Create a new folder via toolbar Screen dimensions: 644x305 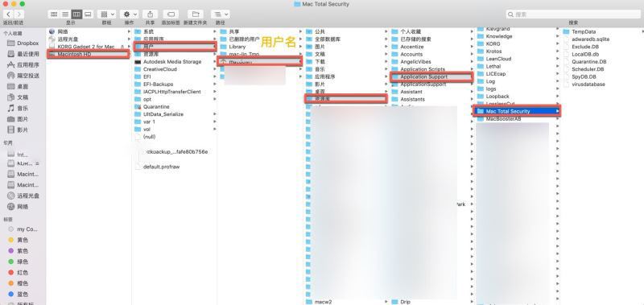pyautogui.click(x=196, y=14)
